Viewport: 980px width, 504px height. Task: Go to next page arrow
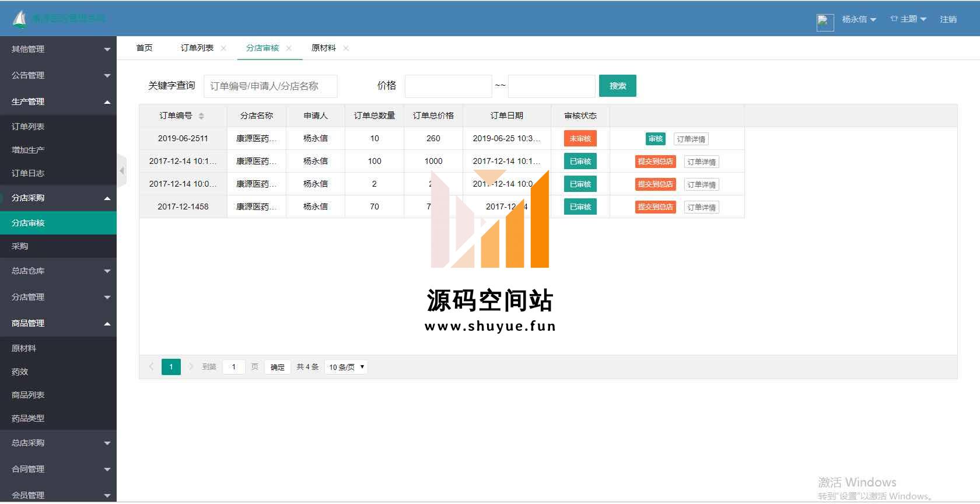pos(191,367)
